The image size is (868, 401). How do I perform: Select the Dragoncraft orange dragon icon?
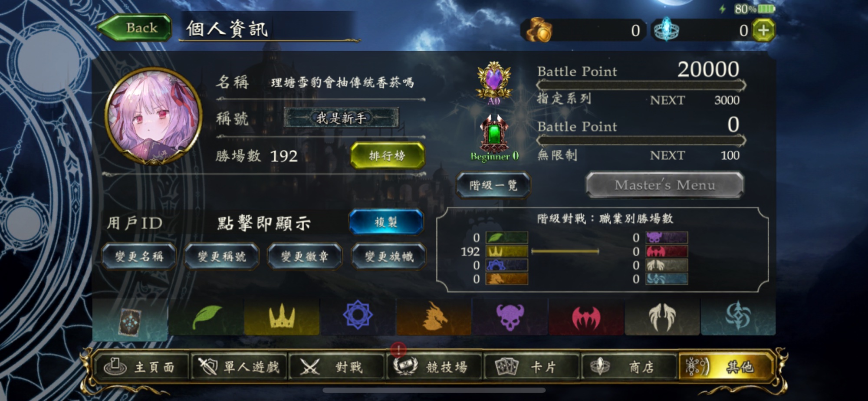(x=434, y=317)
